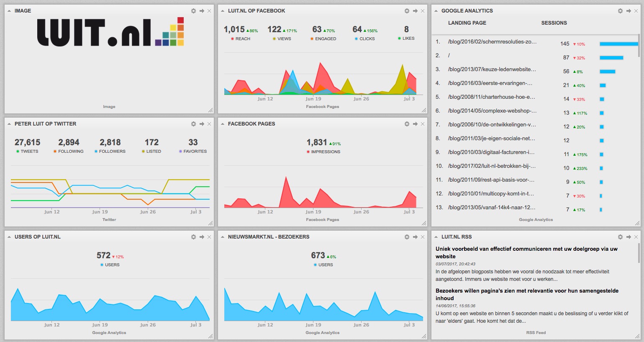Click arrow icon on Users op Luit.nl widget
This screenshot has width=644, height=342.
tap(202, 237)
